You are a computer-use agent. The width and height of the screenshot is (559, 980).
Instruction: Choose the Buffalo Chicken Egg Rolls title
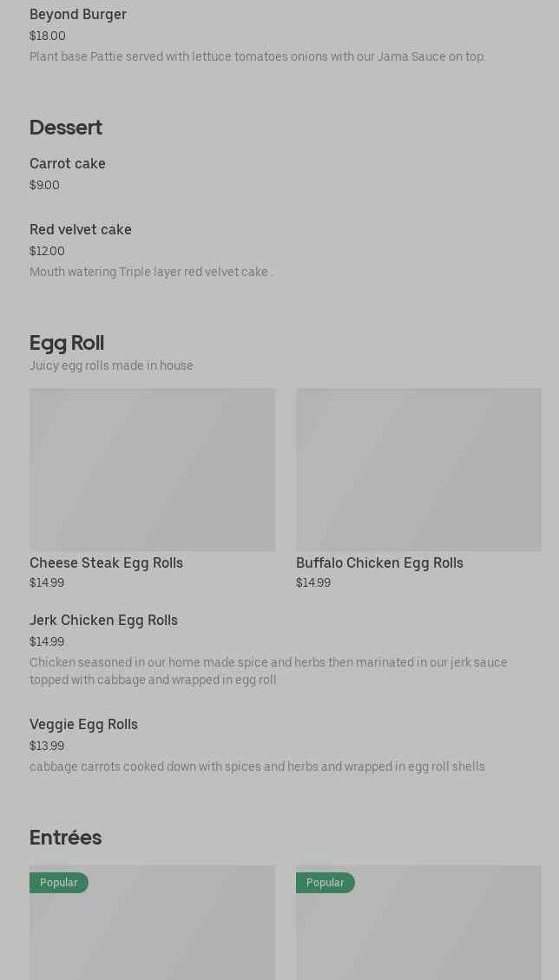(x=379, y=563)
